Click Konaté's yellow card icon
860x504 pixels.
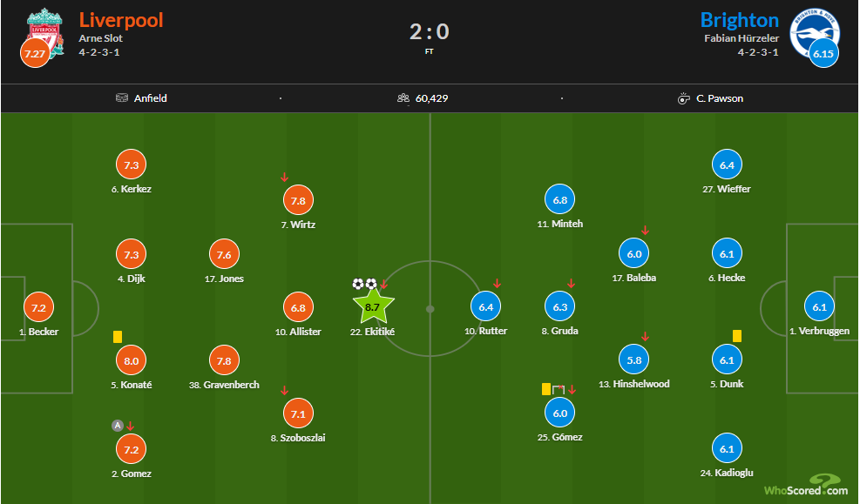point(118,336)
